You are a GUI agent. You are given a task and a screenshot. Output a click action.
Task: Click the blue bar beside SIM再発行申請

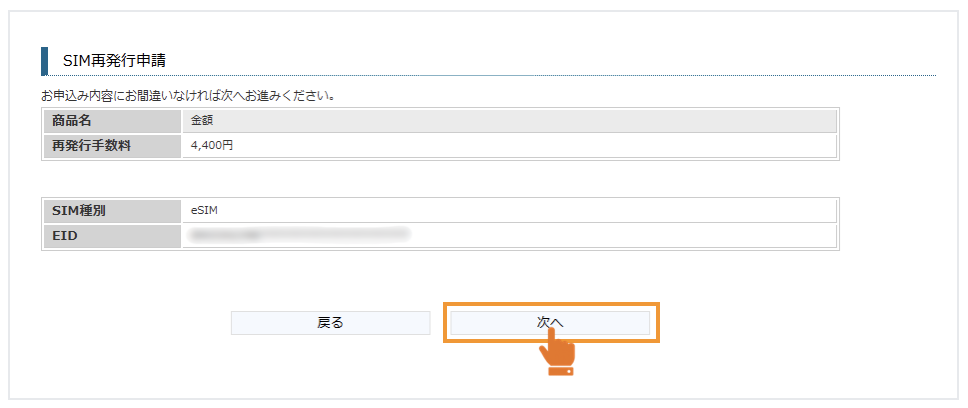click(44, 61)
